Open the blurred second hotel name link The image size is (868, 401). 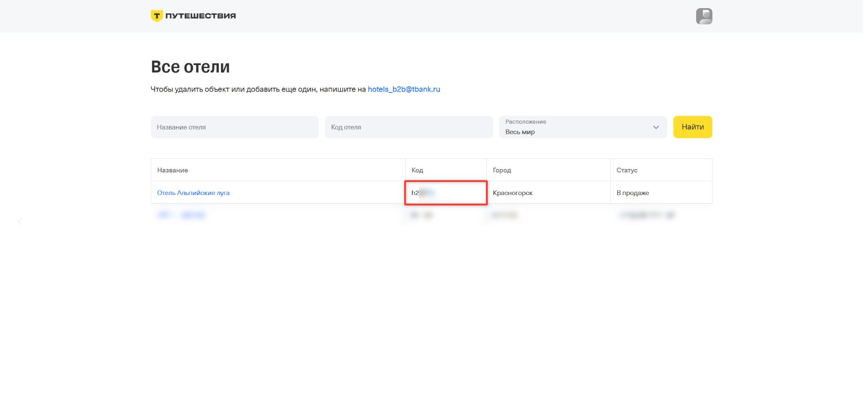[182, 215]
